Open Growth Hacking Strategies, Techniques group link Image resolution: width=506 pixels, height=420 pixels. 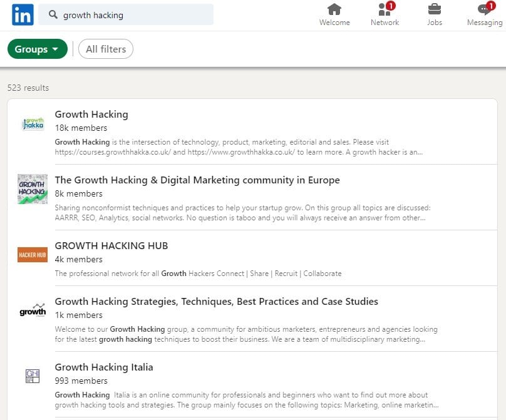coord(217,302)
